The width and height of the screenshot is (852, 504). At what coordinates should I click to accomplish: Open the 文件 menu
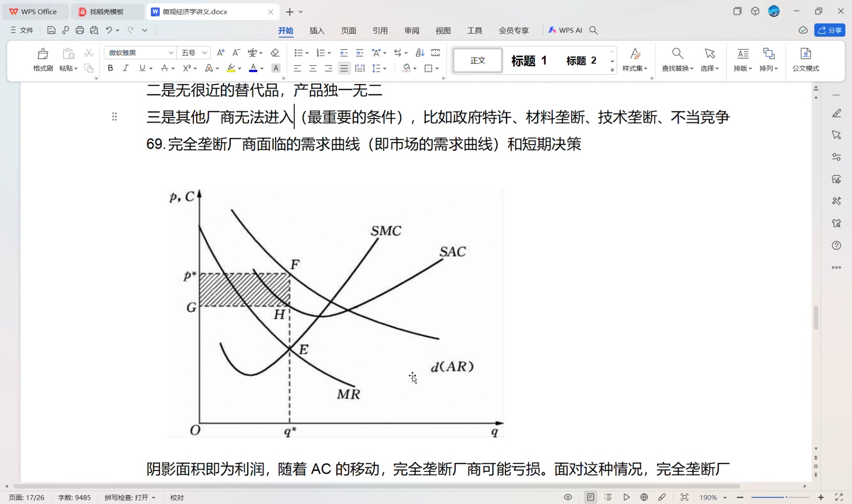[x=22, y=30]
